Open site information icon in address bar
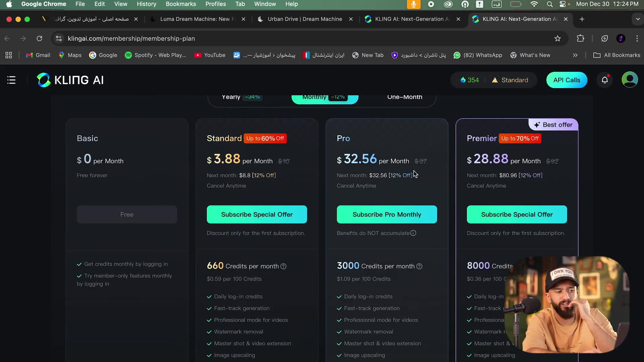The height and width of the screenshot is (362, 644). tap(59, 39)
